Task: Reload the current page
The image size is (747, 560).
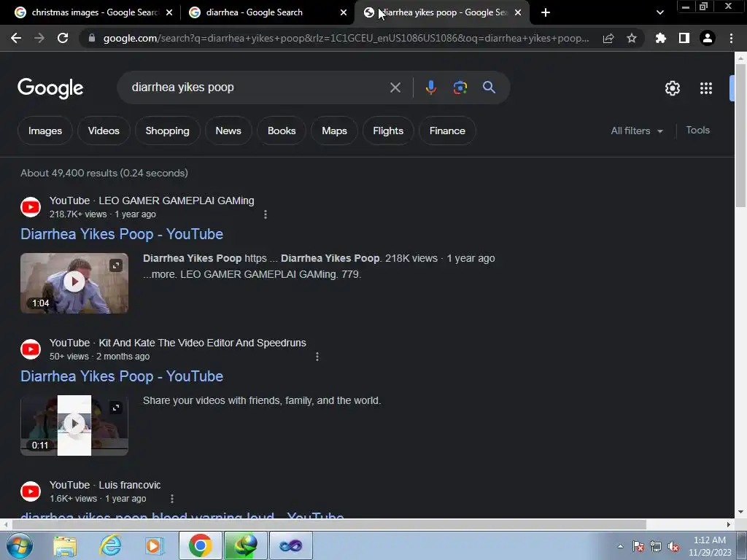Action: click(x=63, y=39)
